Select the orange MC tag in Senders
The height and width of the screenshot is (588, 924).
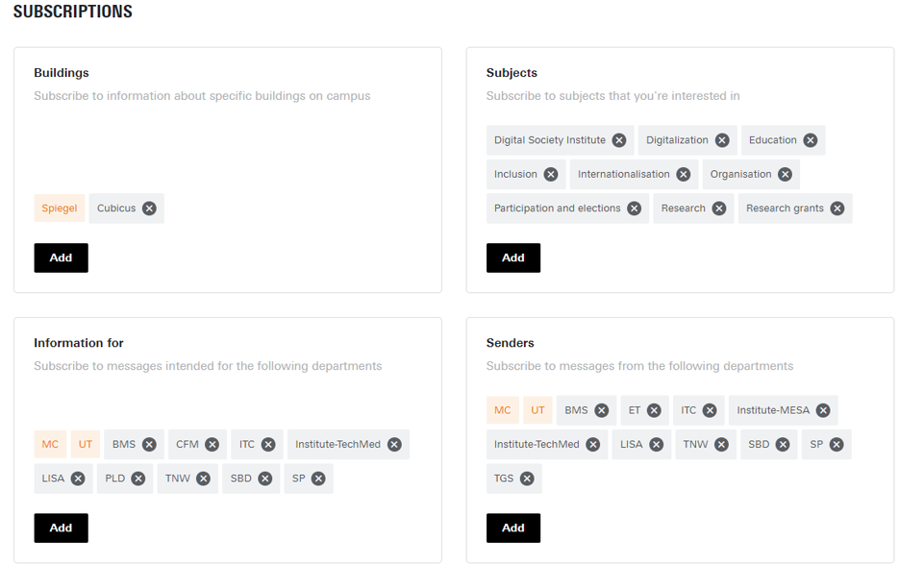click(503, 410)
